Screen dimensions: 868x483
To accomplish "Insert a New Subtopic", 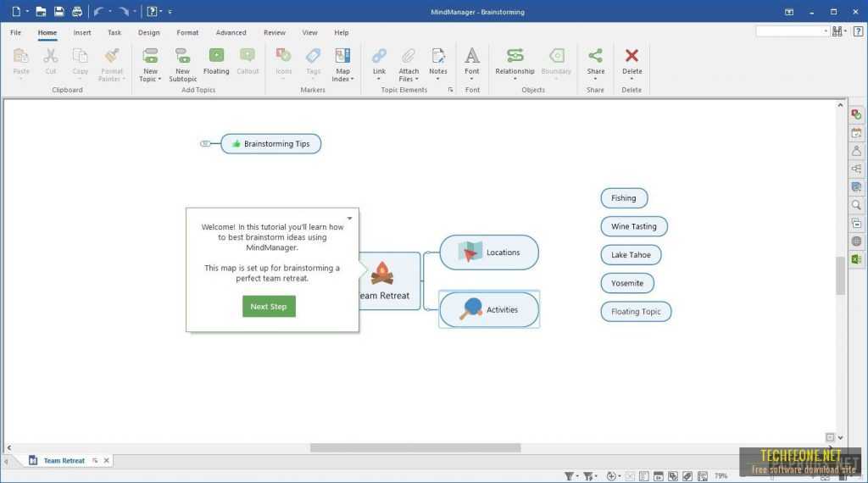I will pos(183,64).
